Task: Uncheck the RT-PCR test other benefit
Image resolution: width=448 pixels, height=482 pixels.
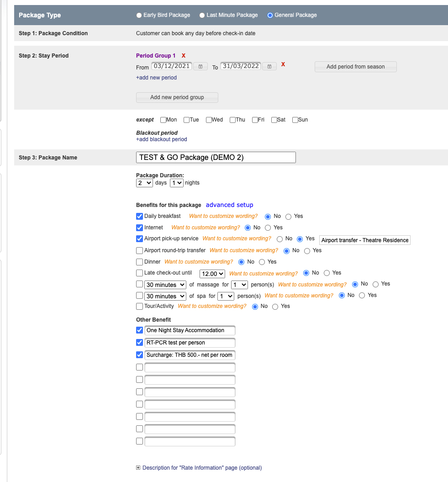Action: point(140,342)
